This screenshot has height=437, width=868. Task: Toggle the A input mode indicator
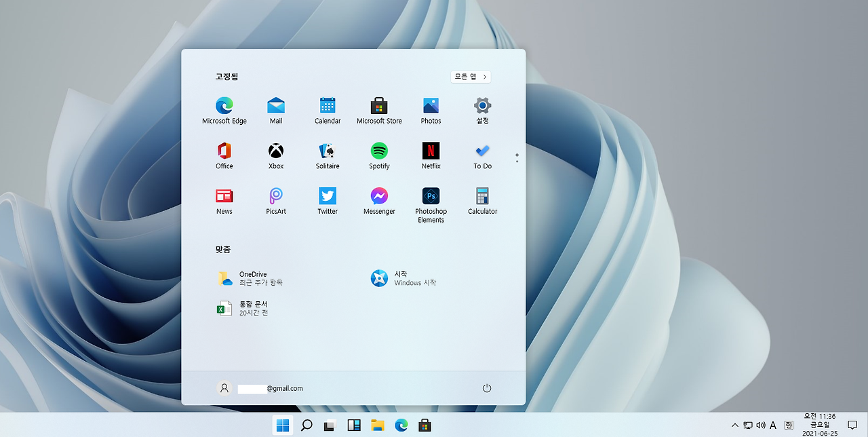pyautogui.click(x=773, y=425)
